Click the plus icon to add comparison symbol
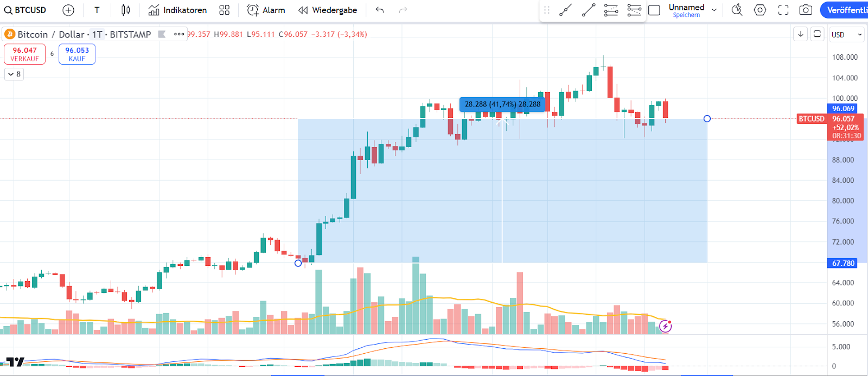 68,10
